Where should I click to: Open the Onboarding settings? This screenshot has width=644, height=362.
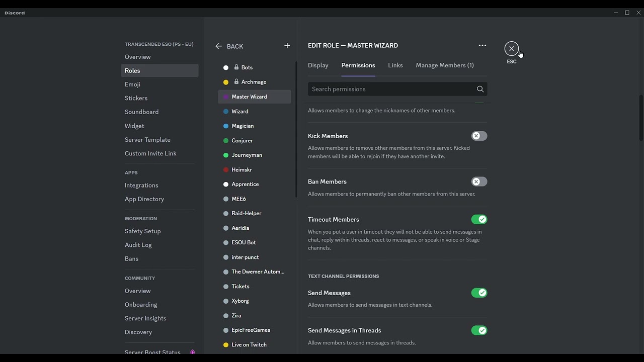(159, 305)
